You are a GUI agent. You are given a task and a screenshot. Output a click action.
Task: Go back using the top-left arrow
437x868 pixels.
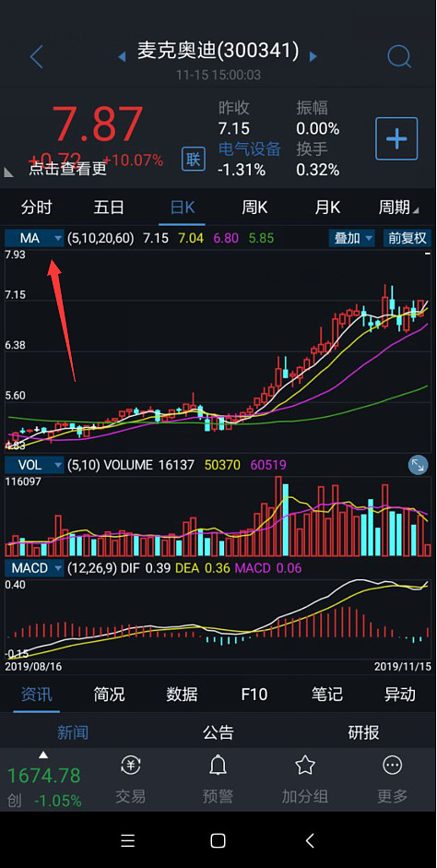[37, 56]
